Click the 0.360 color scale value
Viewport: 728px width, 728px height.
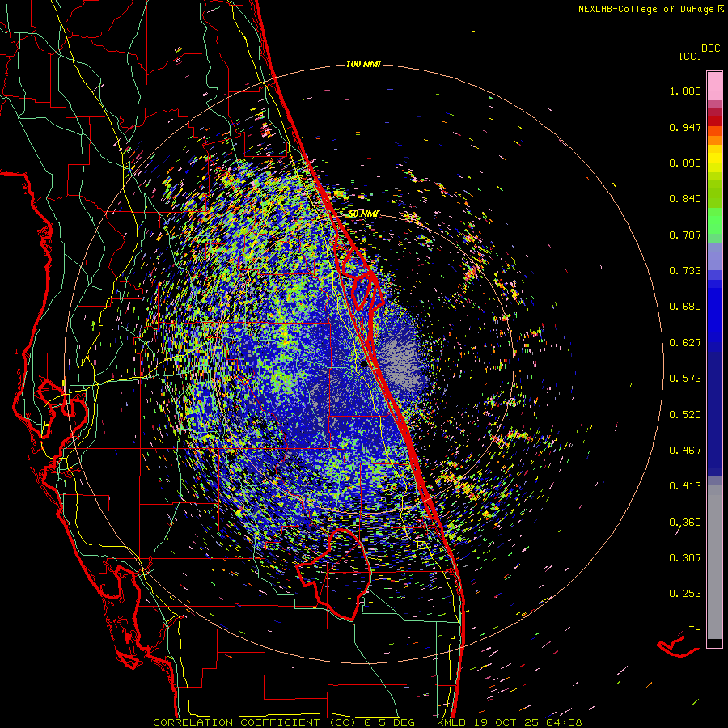click(685, 523)
